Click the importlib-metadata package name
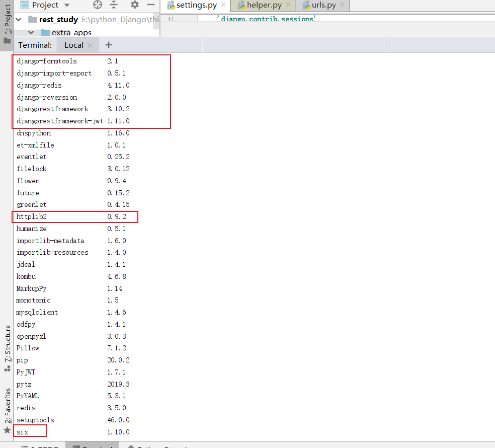 coord(50,241)
